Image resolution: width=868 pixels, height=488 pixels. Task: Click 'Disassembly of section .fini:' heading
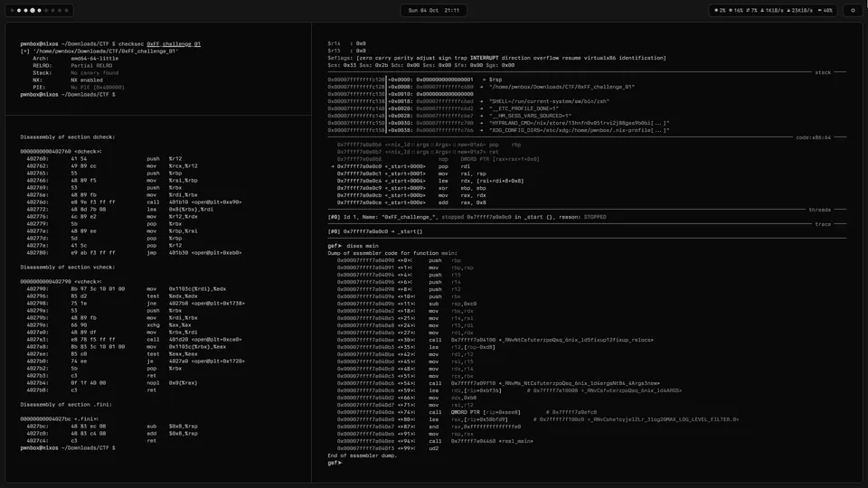point(66,405)
